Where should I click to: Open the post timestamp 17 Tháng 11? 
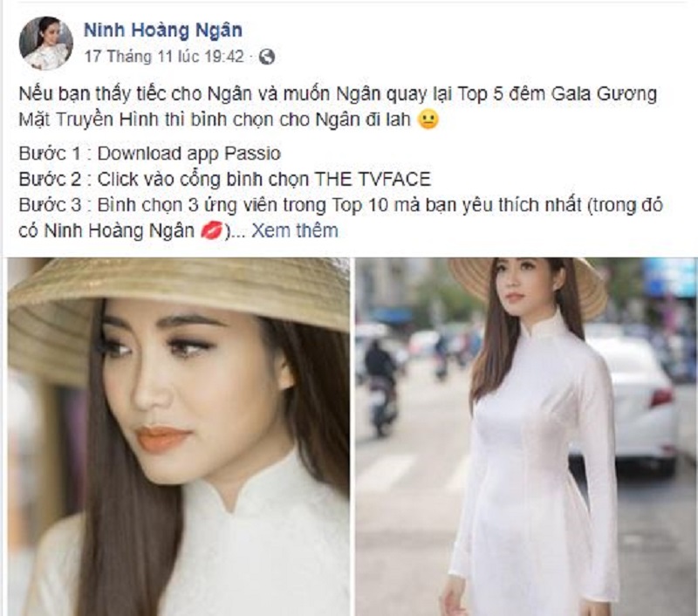(x=164, y=57)
